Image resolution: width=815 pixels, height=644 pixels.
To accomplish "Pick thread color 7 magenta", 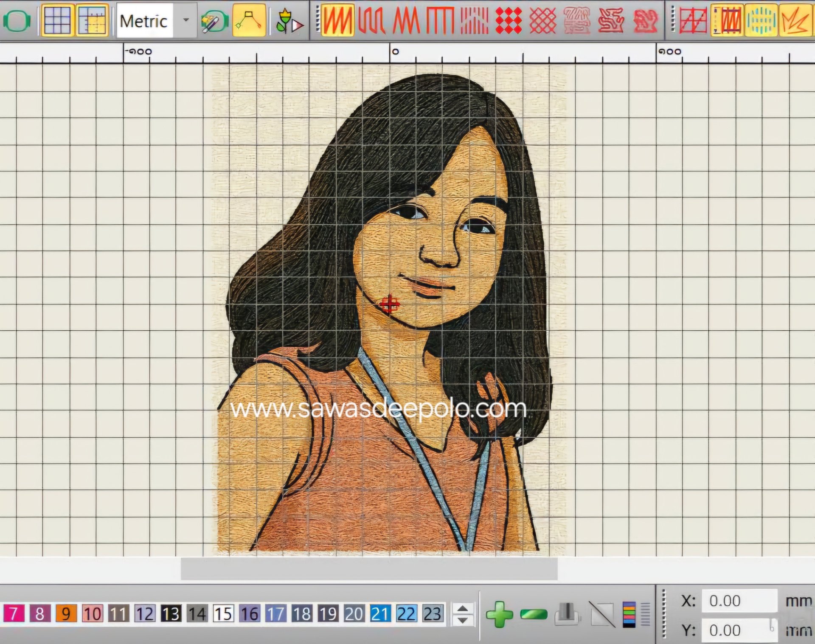I will point(14,614).
